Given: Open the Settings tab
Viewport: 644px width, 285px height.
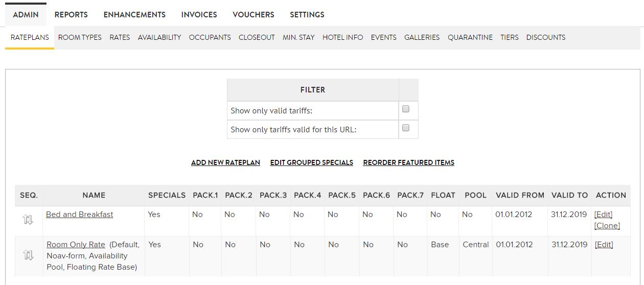Looking at the screenshot, I should tap(307, 15).
